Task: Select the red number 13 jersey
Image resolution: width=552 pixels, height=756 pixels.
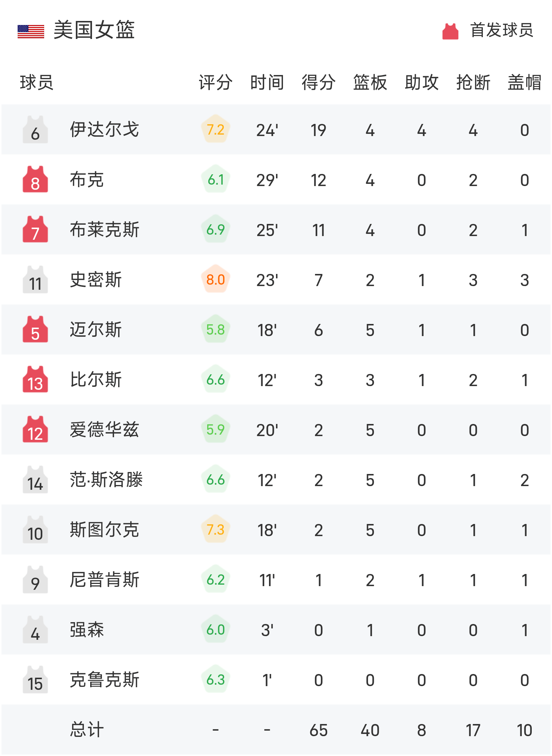Action: click(x=35, y=379)
